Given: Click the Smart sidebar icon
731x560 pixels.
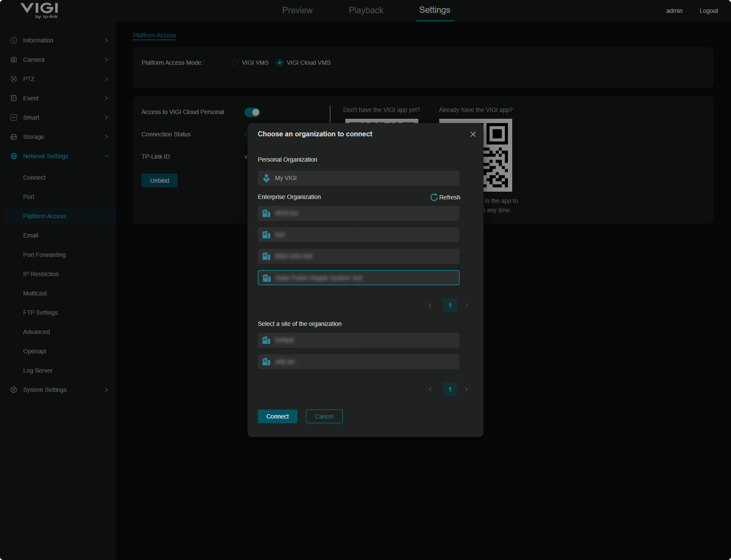Looking at the screenshot, I should coord(14,117).
